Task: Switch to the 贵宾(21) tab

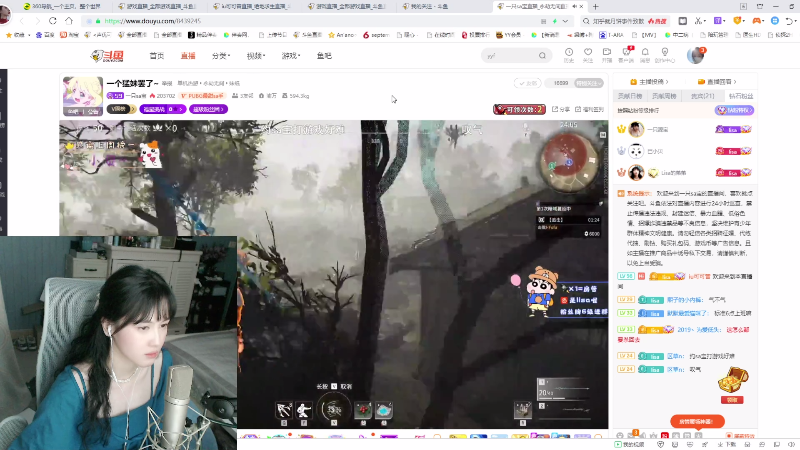Action: click(703, 96)
